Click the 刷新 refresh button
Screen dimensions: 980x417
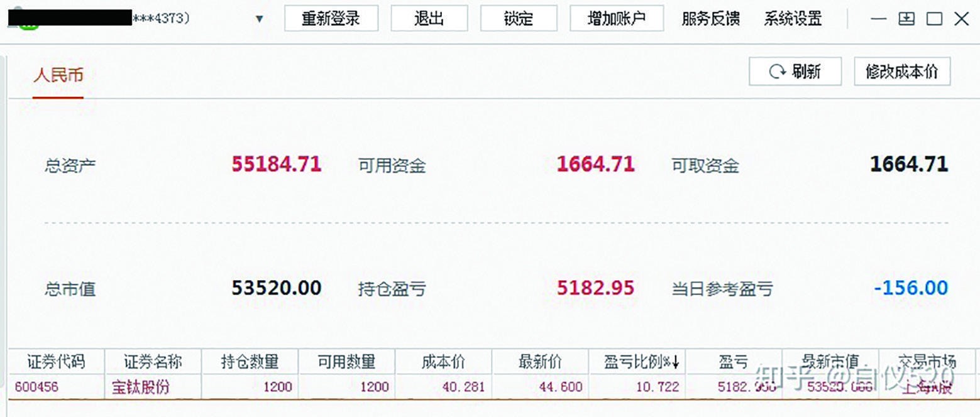[795, 72]
